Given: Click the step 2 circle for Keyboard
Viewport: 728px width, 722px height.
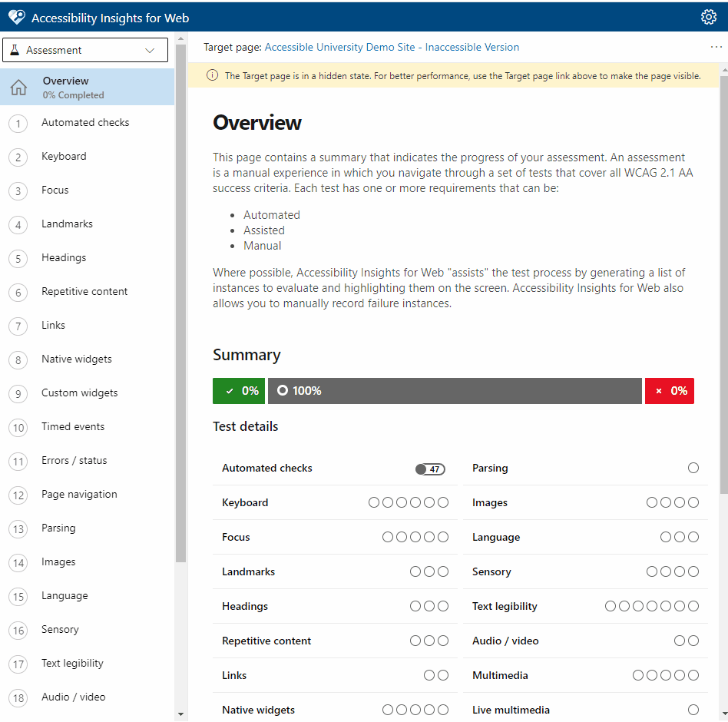Looking at the screenshot, I should pyautogui.click(x=18, y=157).
